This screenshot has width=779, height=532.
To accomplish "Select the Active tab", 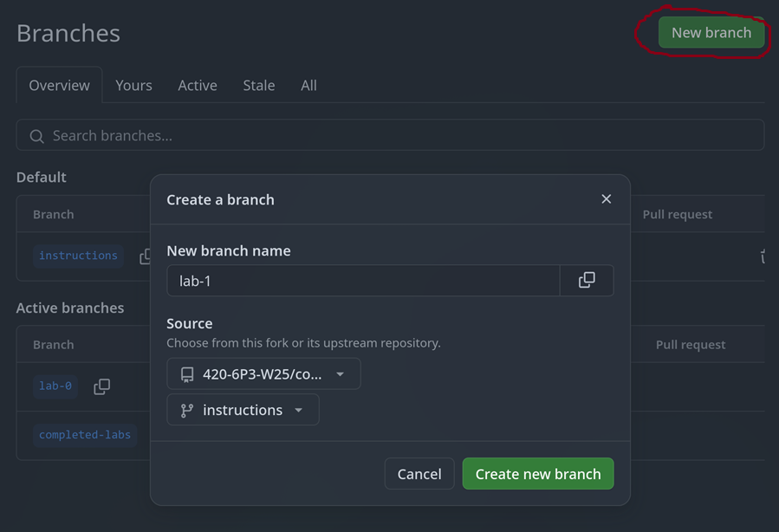I will click(198, 85).
